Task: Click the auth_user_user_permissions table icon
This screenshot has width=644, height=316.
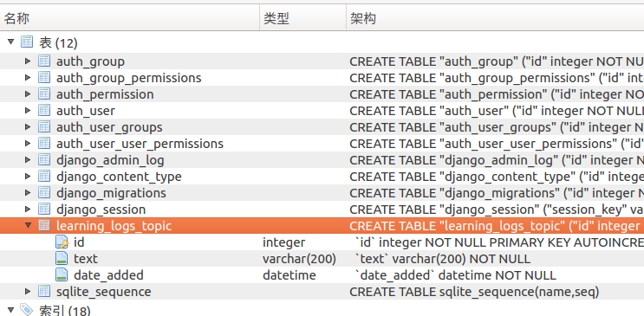Action: click(x=44, y=143)
